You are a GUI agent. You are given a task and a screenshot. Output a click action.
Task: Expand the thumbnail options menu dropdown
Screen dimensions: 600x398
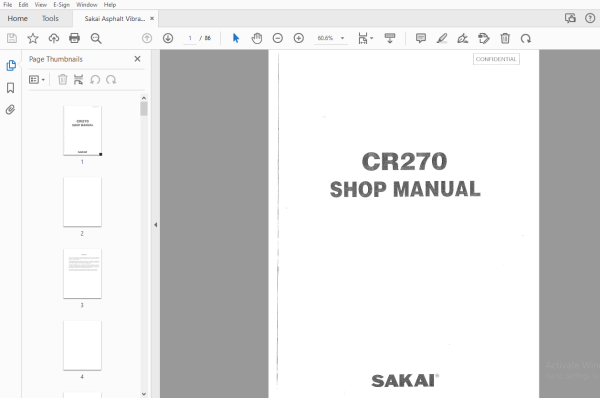[x=37, y=80]
